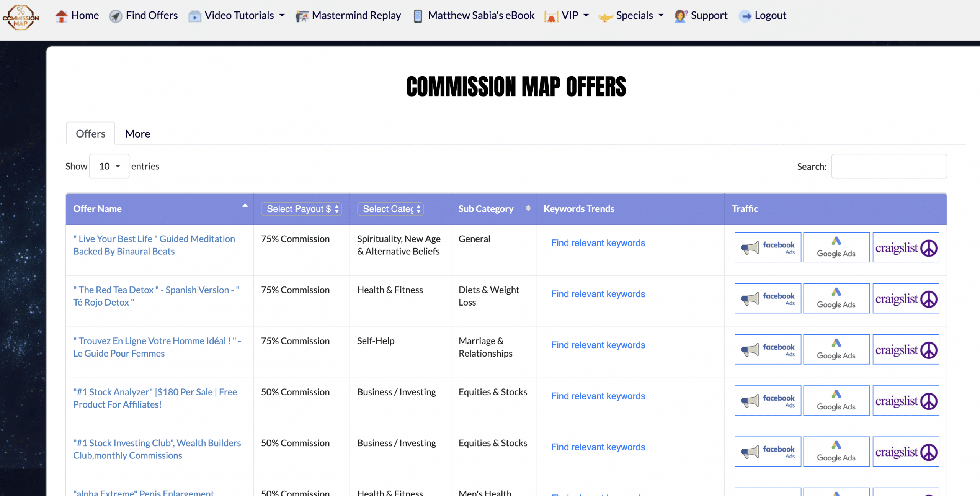
Task: Open Google Ads for Red Tea Detox offer
Action: tap(836, 298)
